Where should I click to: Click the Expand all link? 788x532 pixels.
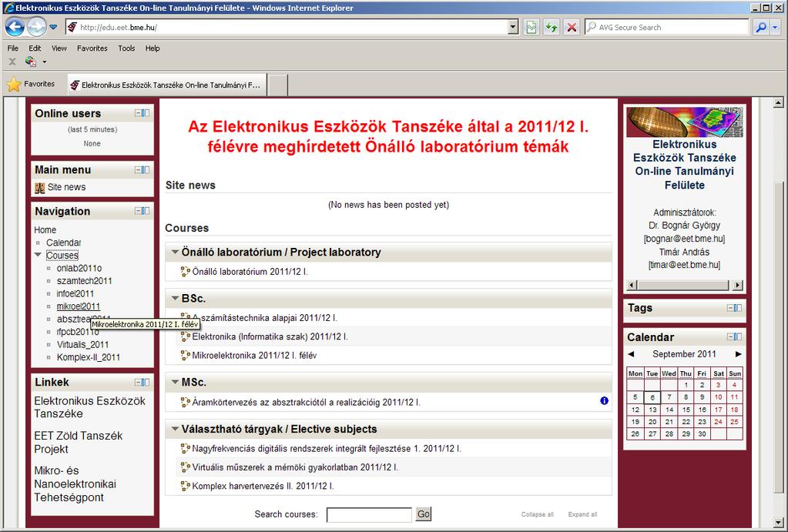tap(582, 514)
